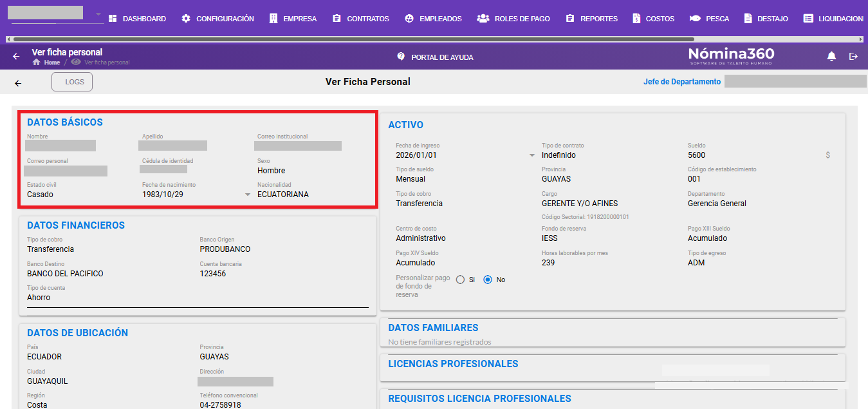Click the Jefe de Departamento link
Viewport: 868px width, 409px height.
coord(682,82)
